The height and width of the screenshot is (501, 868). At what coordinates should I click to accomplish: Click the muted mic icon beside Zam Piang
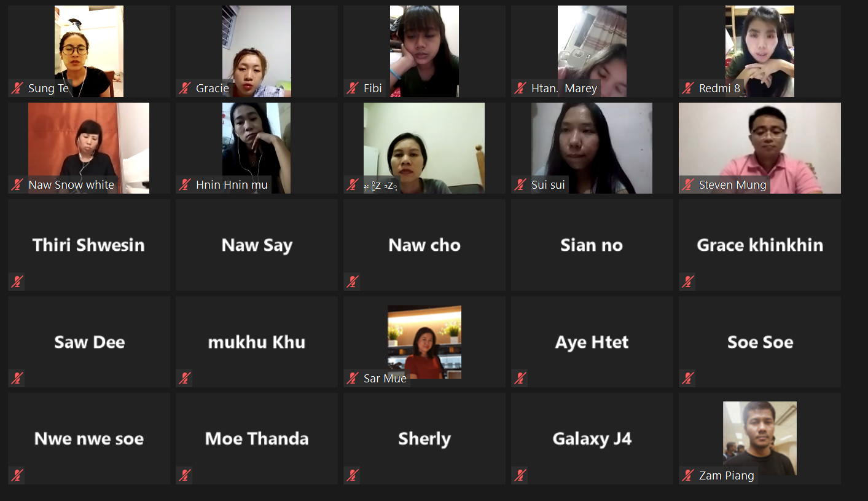(x=688, y=475)
